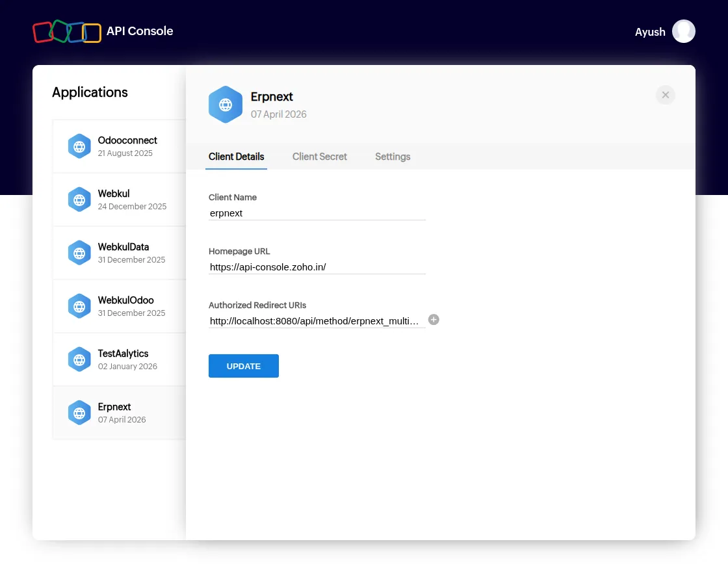Select the WebkulOdoo app icon
This screenshot has width=728, height=572.
[79, 306]
